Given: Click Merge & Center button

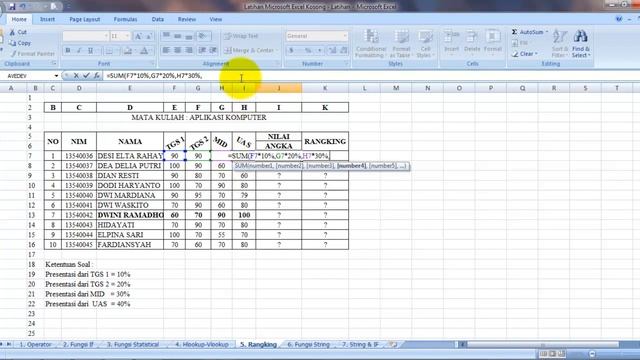Looking at the screenshot, I should click(x=250, y=50).
